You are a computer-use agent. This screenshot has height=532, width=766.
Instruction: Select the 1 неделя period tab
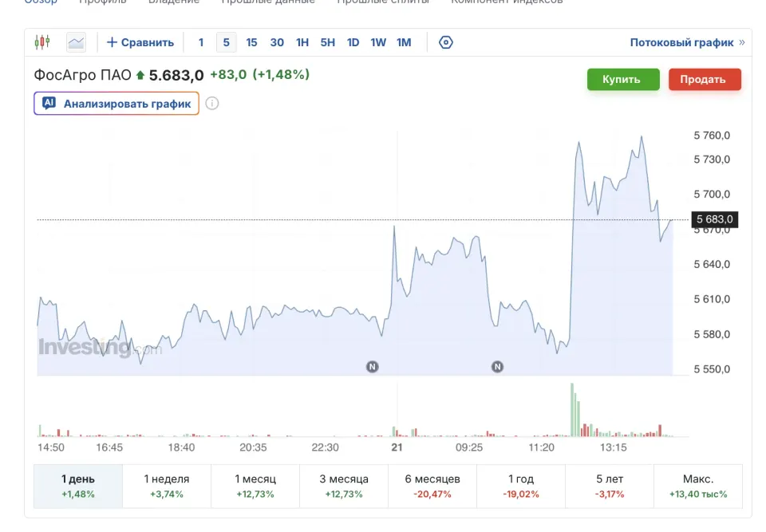point(167,486)
